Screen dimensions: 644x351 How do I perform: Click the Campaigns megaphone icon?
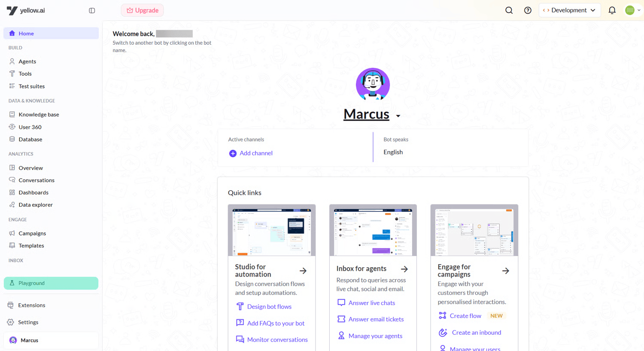tap(12, 233)
